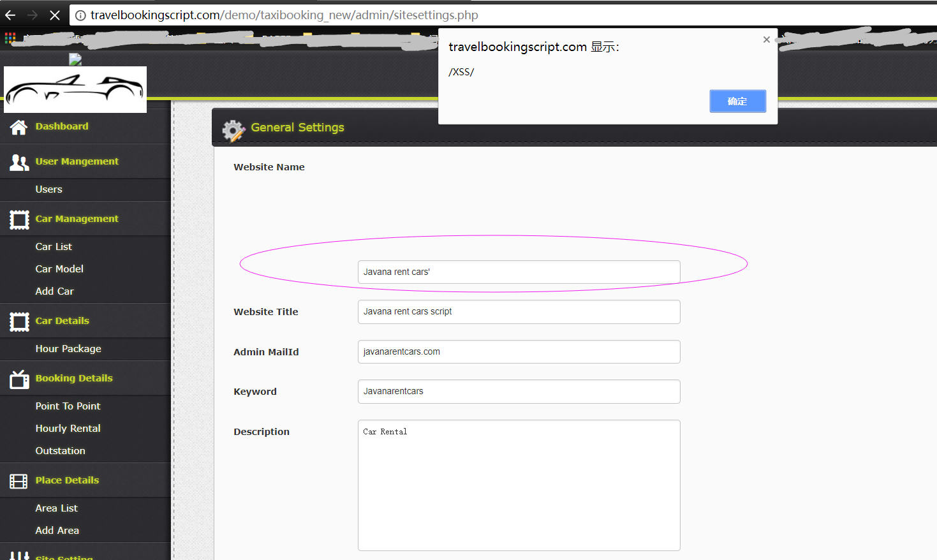Click the browser back arrow
This screenshot has height=560, width=937.
[x=10, y=15]
